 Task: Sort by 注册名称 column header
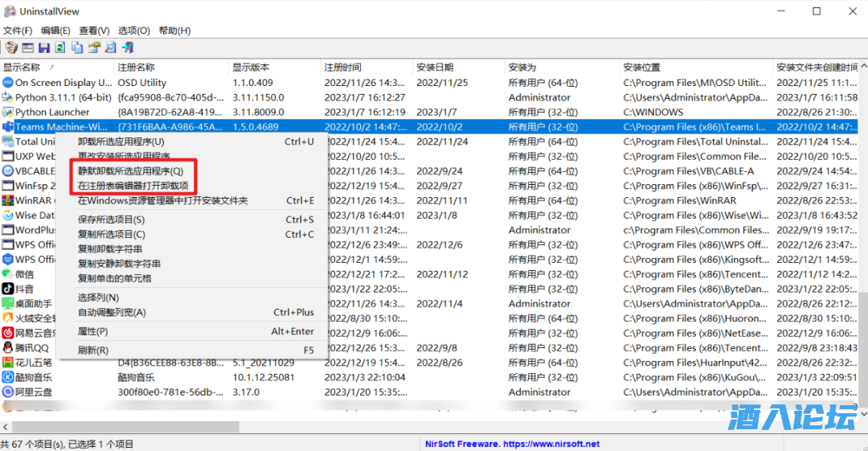[171, 68]
